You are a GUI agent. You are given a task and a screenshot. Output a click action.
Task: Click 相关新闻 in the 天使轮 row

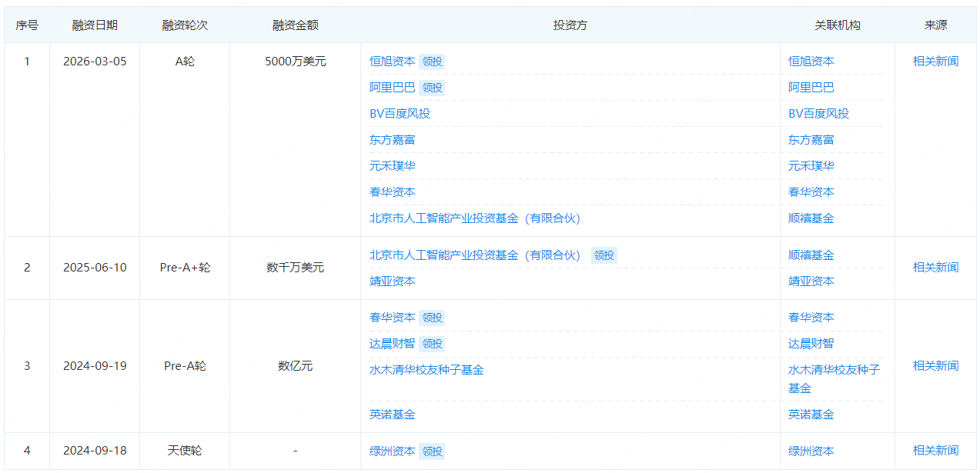935,451
